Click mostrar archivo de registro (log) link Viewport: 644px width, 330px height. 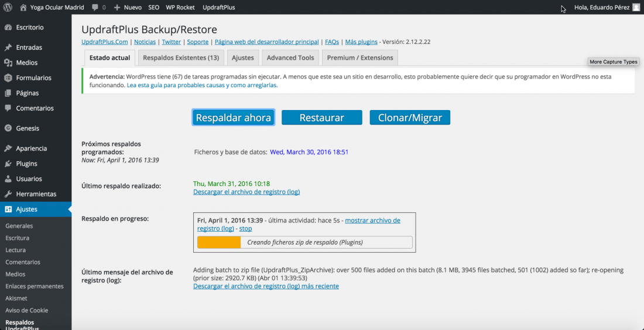[299, 224]
